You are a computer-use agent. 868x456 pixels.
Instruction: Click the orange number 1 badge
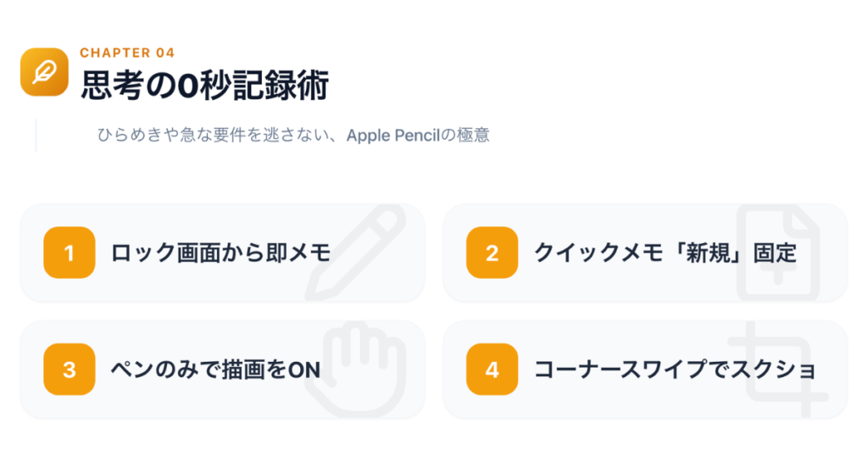69,253
